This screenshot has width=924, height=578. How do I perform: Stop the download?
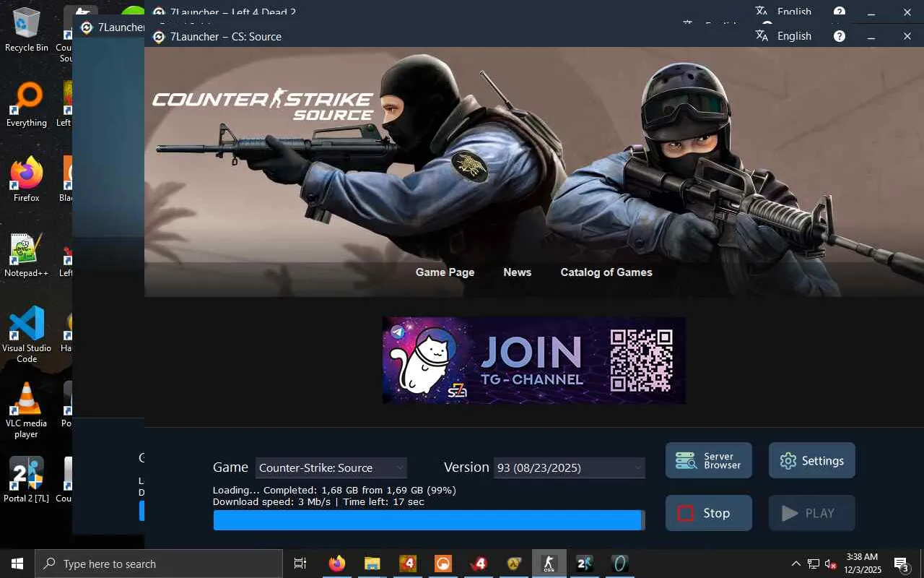(709, 513)
